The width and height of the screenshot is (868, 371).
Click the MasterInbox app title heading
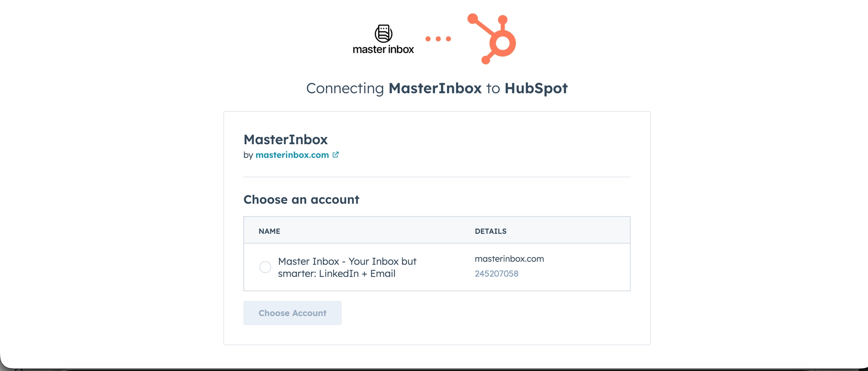(x=285, y=139)
